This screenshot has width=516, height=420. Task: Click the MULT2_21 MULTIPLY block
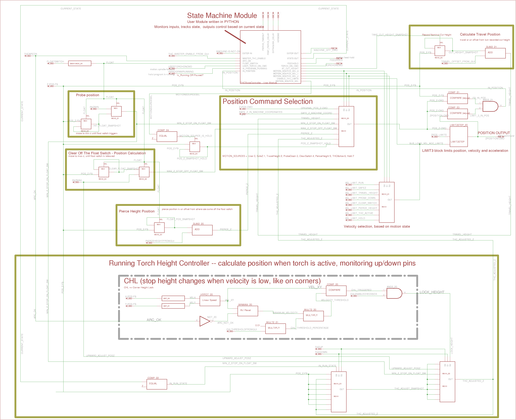pyautogui.click(x=275, y=329)
